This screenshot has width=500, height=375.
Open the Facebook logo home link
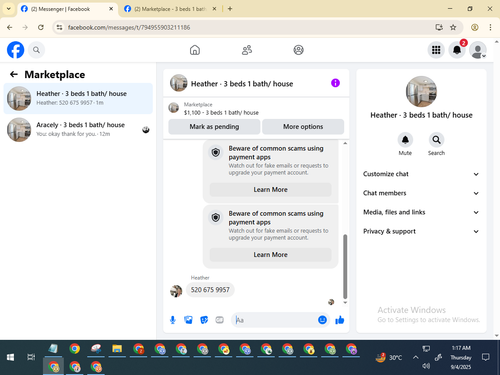pos(15,50)
